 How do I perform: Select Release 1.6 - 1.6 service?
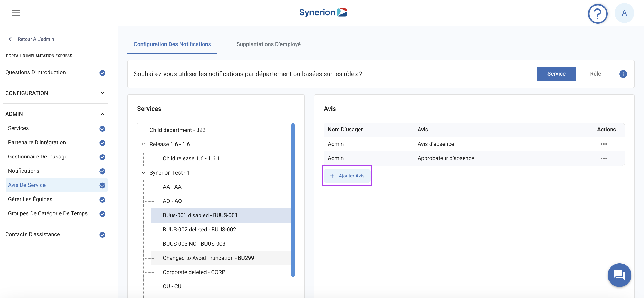pos(169,144)
